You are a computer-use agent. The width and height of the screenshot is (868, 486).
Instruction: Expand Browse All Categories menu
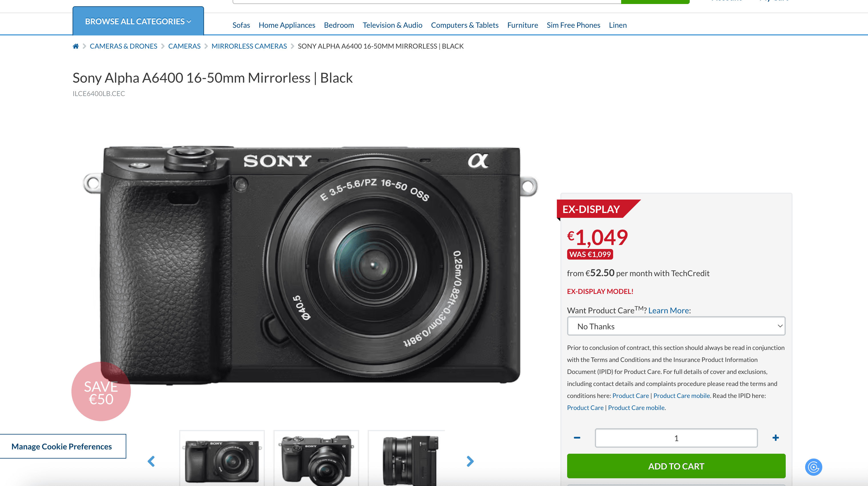tap(138, 21)
